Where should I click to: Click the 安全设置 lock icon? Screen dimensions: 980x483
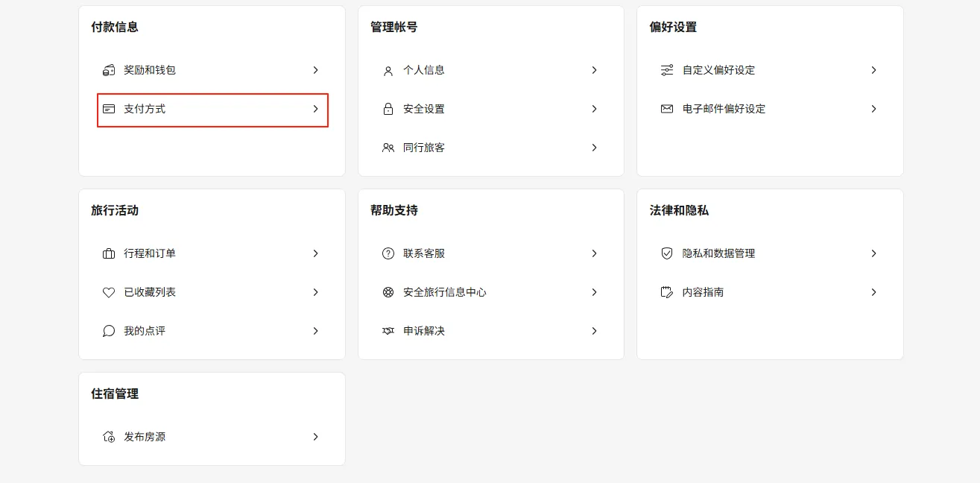point(388,109)
